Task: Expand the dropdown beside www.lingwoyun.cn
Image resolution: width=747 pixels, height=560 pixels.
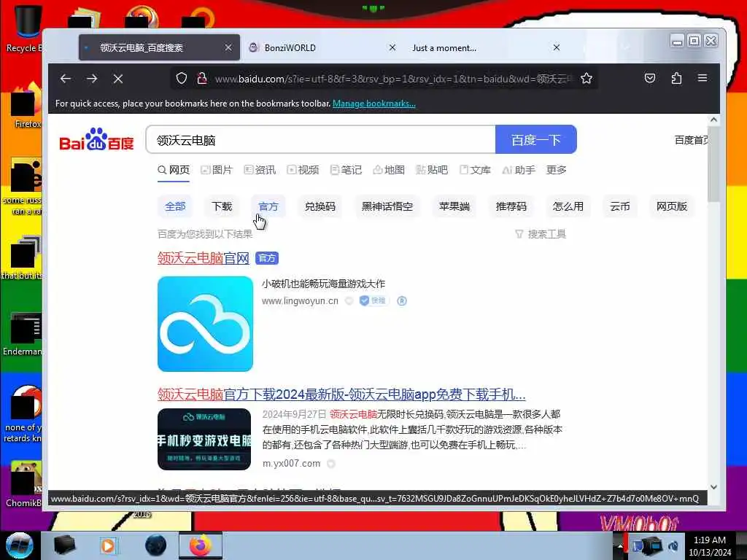Action: pyautogui.click(x=349, y=301)
